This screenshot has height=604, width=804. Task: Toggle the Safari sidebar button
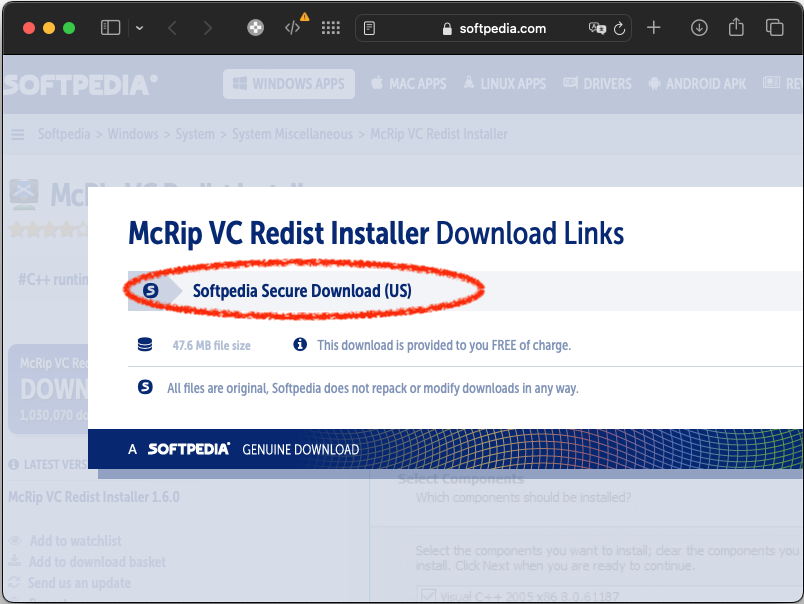click(x=110, y=28)
